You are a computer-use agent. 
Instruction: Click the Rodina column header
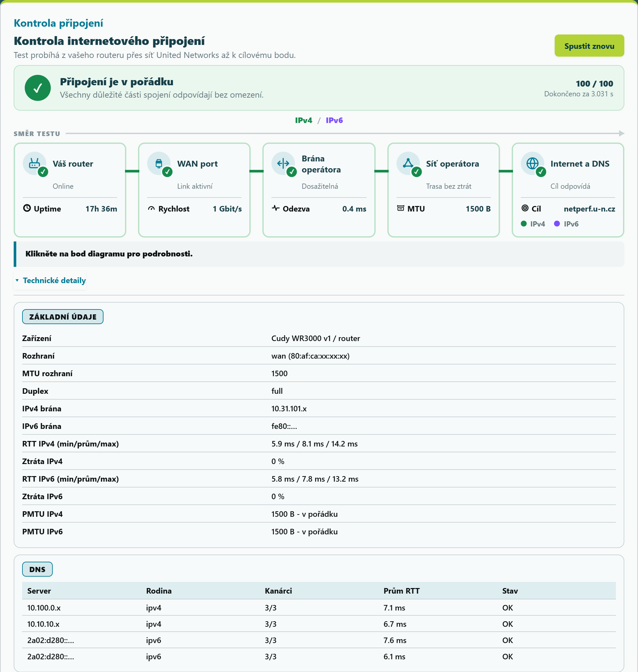[x=159, y=591]
